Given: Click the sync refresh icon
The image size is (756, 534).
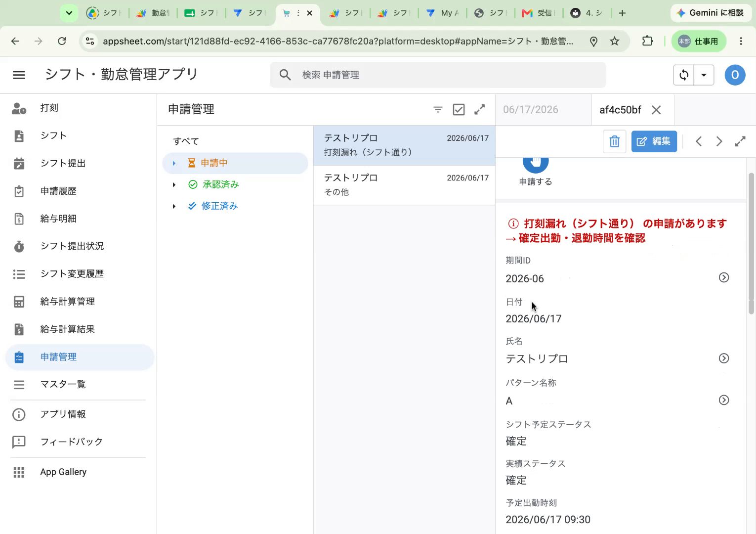Looking at the screenshot, I should tap(684, 75).
